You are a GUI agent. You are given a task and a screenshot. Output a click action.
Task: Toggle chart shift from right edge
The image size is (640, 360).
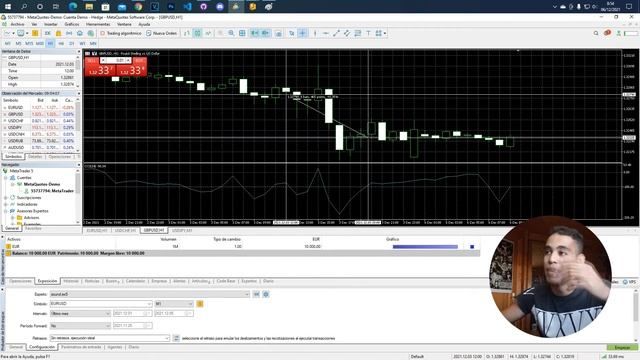point(265,33)
